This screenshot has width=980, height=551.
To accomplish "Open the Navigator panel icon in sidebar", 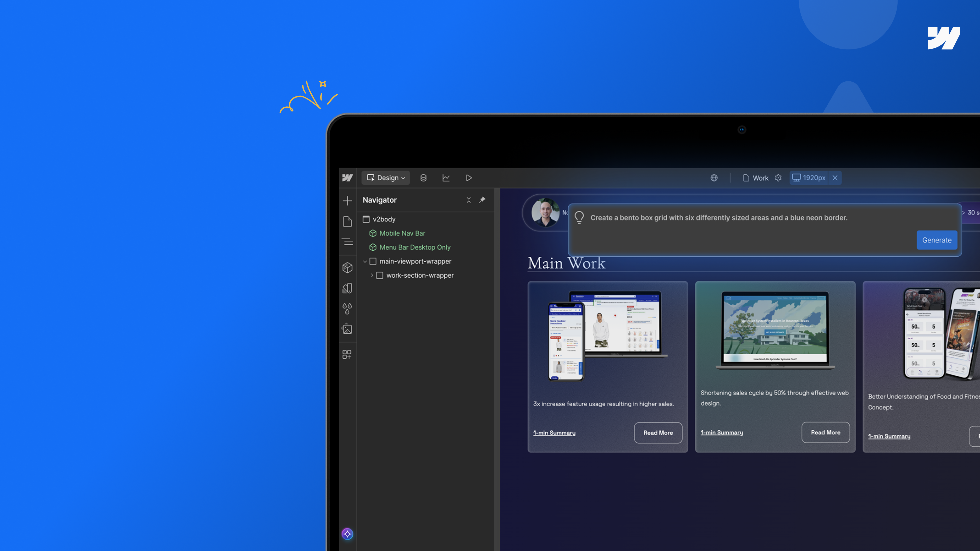I will (347, 242).
